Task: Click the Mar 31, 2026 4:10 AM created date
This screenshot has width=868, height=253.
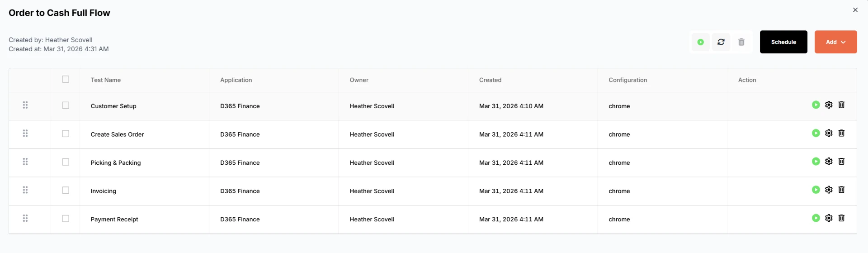Action: pyautogui.click(x=511, y=106)
